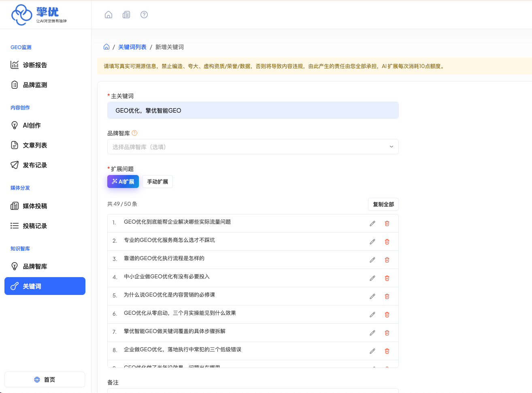Viewport: 532px width, 393px height.
Task: Edit the GEO优化从零启动 question
Action: (372, 314)
